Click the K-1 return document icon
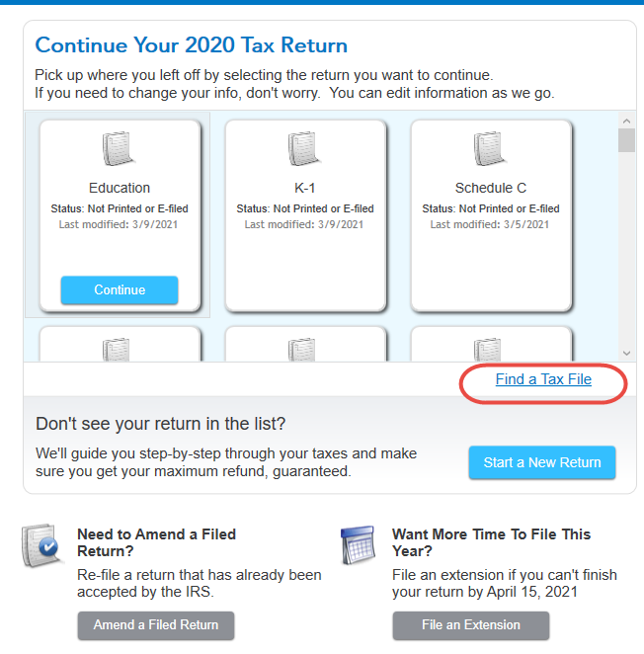This screenshot has width=644, height=654. tap(305, 149)
